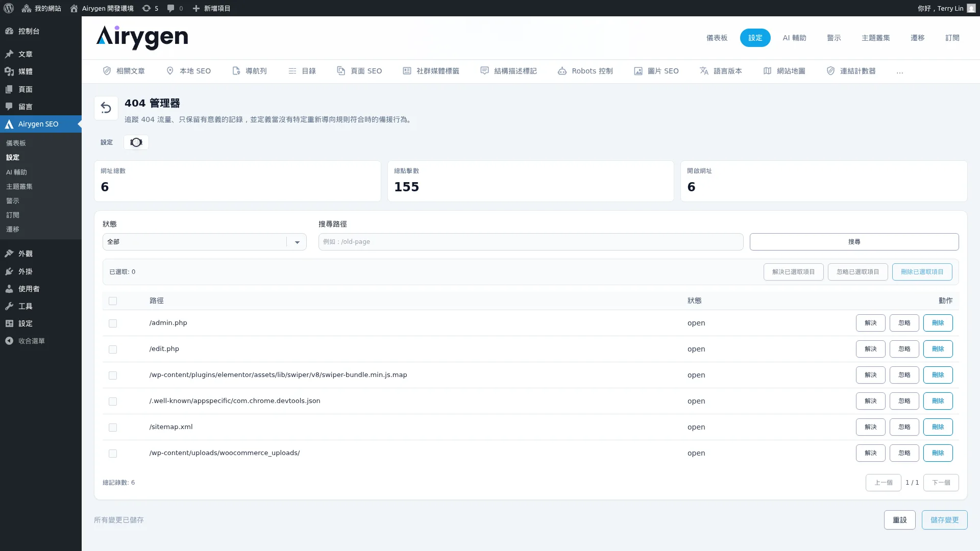This screenshot has height=551, width=980.
Task: Click the circular icon button beside the 設定 label
Action: point(136,142)
